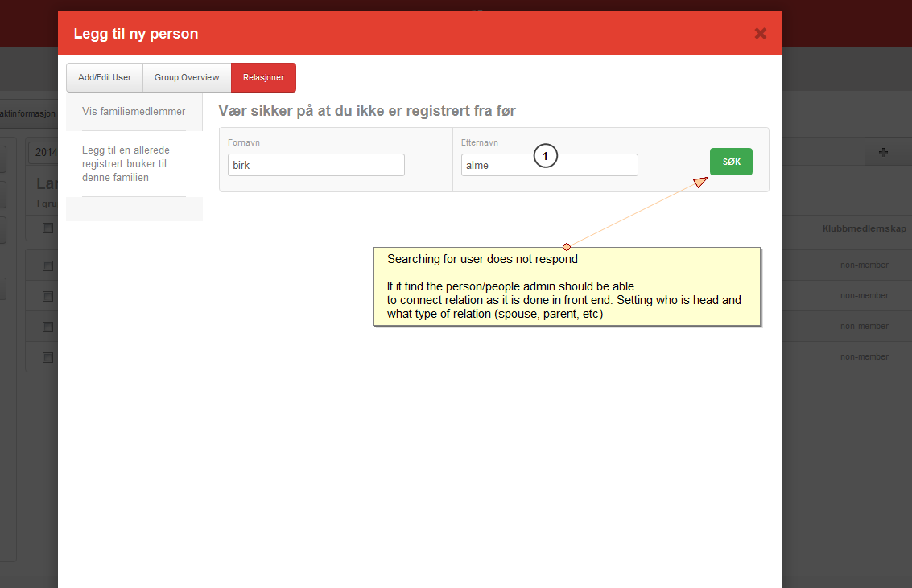The image size is (912, 588).
Task: Switch to the Add/Edit User tab
Action: point(105,77)
